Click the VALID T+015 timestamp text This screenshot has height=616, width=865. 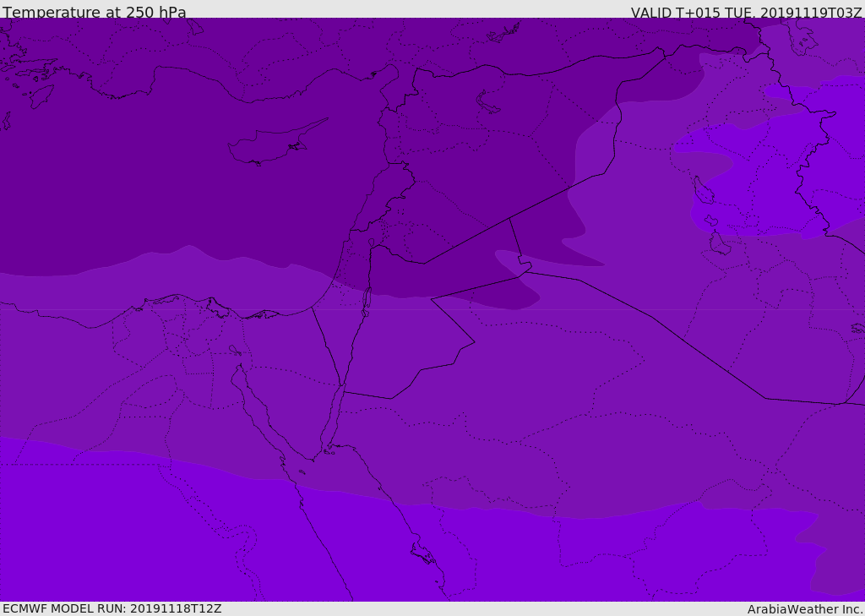point(747,13)
